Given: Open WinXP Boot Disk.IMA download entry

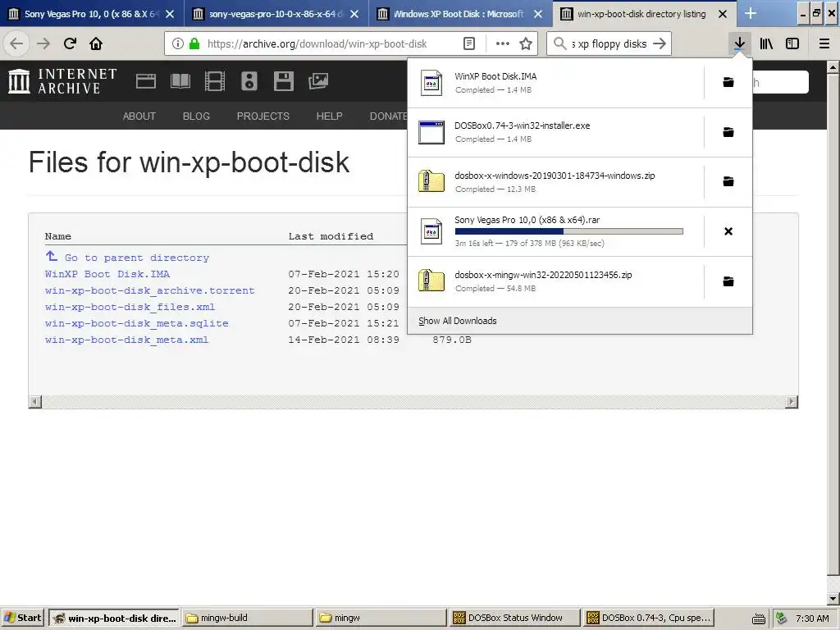Looking at the screenshot, I should pyautogui.click(x=555, y=83).
